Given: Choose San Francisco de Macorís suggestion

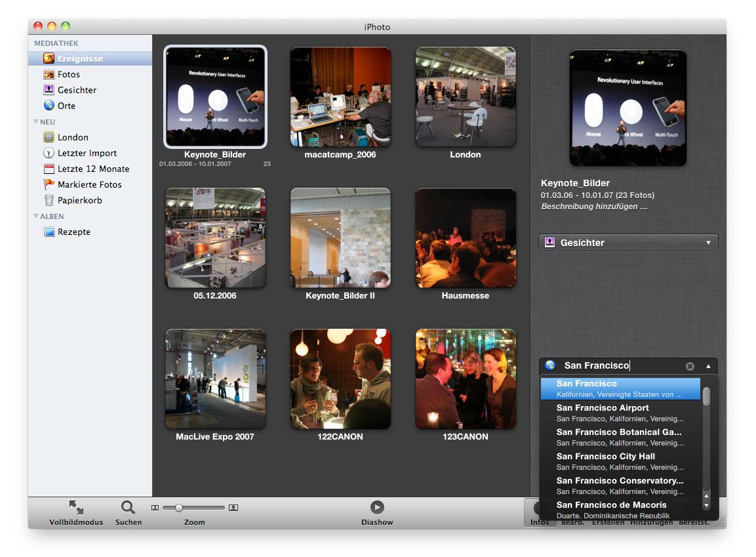Looking at the screenshot, I should [620, 510].
